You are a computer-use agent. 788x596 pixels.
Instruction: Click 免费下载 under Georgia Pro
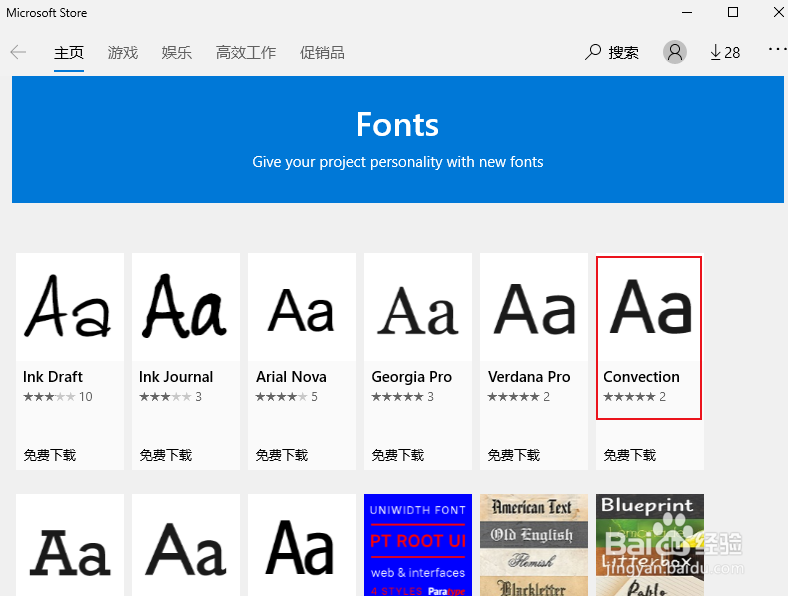398,455
